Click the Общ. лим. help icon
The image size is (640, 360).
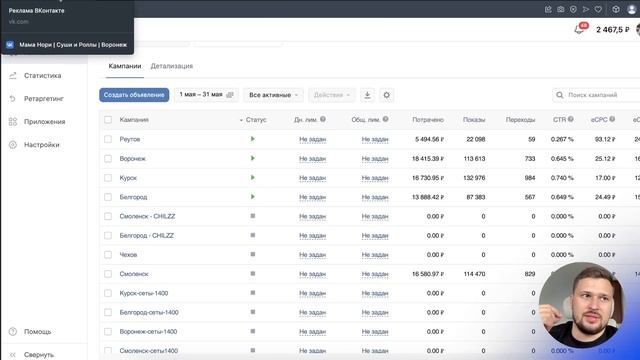(x=385, y=119)
